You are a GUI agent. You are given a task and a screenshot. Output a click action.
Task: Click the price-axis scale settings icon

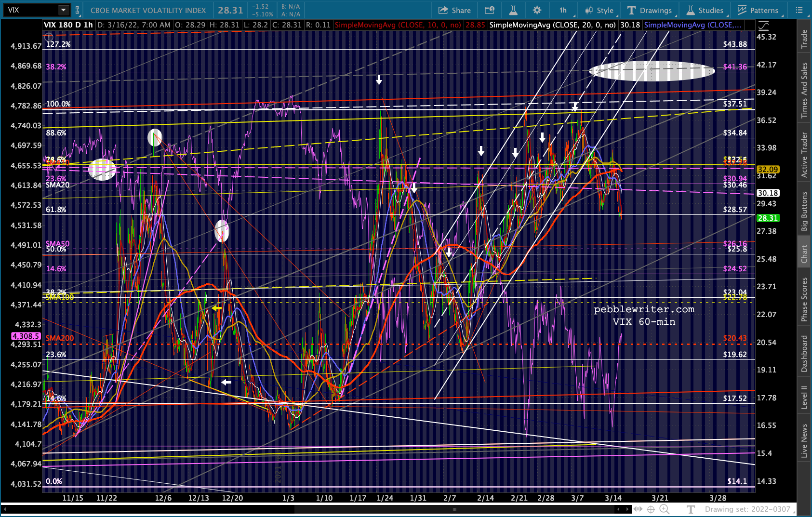coord(764,26)
